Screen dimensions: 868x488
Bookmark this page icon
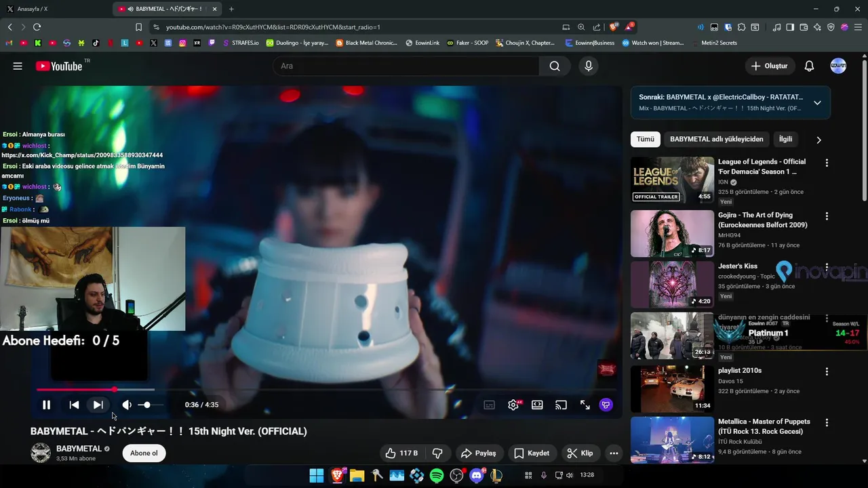click(x=138, y=27)
